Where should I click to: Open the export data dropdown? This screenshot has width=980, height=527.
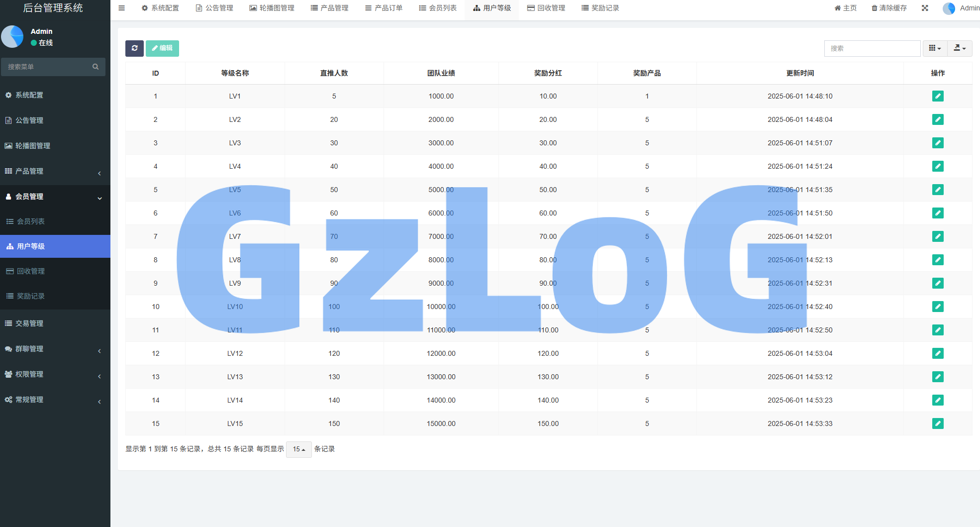pos(960,48)
